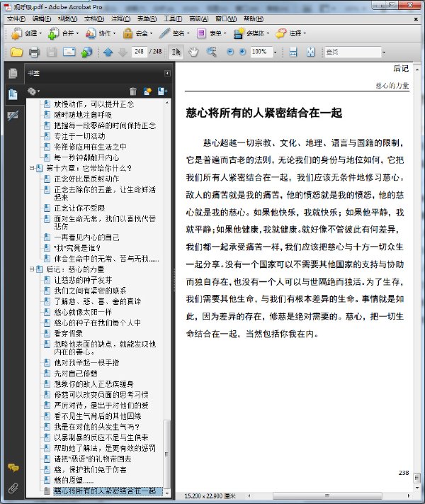This screenshot has width=425, height=504.
Task: Toggle fit-width scrolling mode icon
Action: pos(293,52)
